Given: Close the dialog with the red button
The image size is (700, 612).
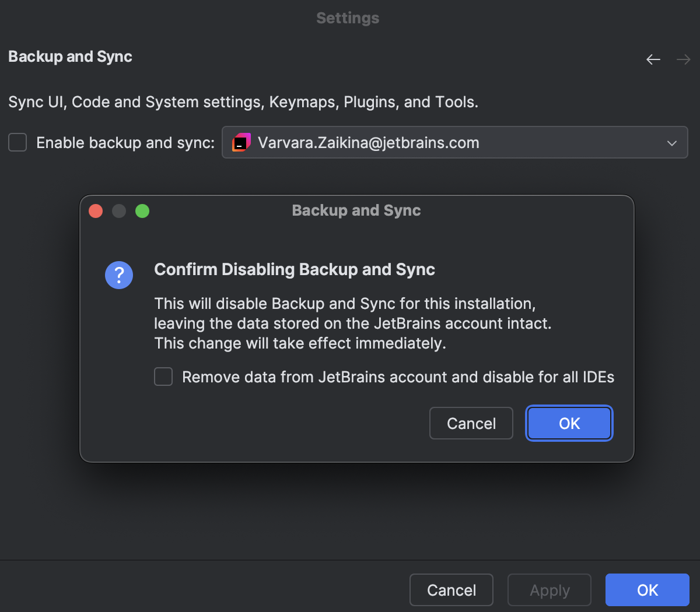Looking at the screenshot, I should pyautogui.click(x=96, y=211).
